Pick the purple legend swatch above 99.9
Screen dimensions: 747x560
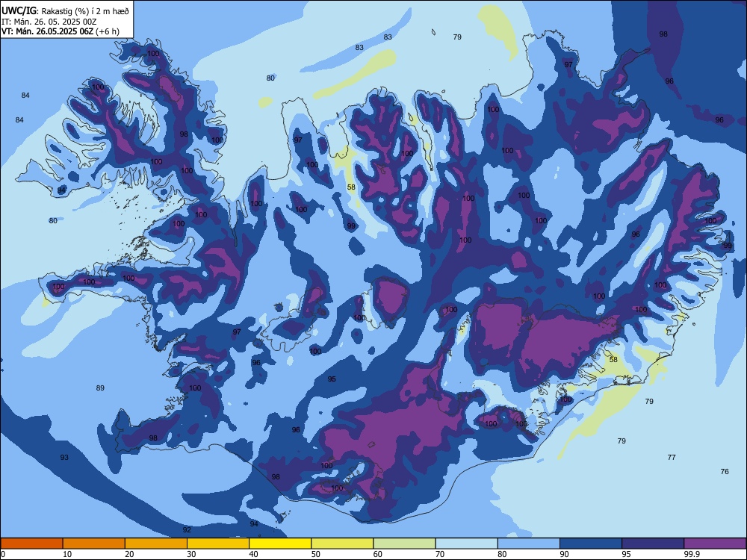click(x=715, y=544)
